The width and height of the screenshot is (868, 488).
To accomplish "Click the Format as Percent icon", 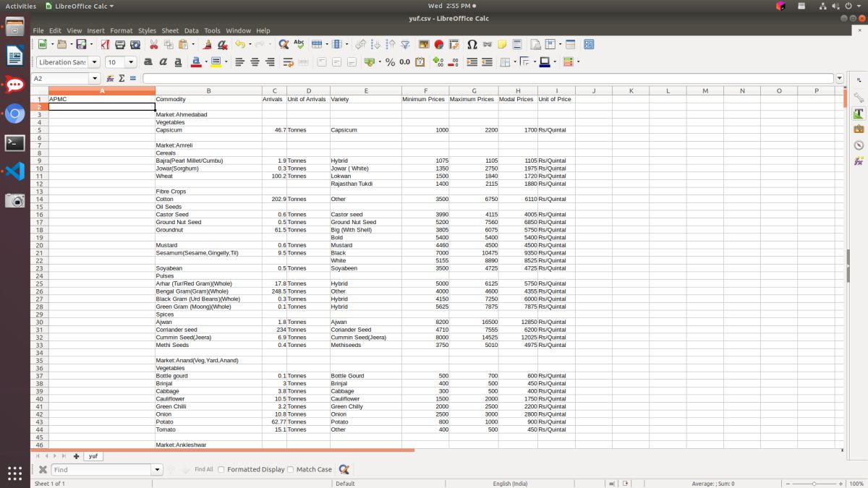I will coord(390,62).
